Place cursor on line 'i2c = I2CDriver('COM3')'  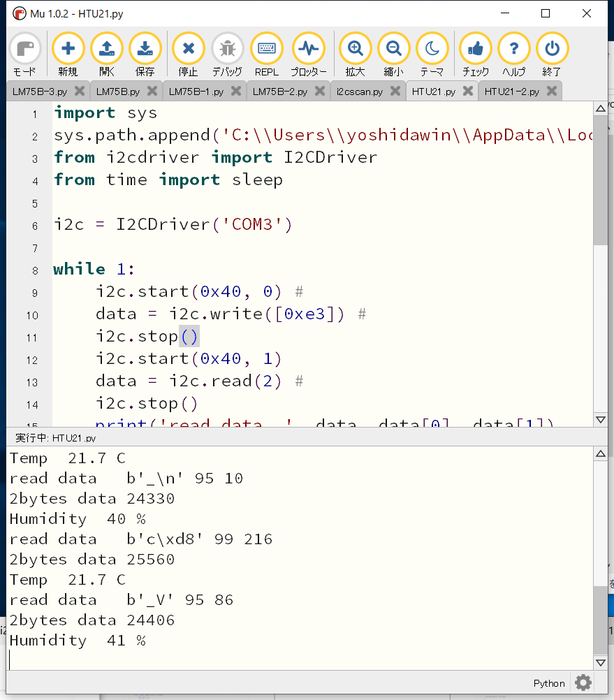click(173, 224)
